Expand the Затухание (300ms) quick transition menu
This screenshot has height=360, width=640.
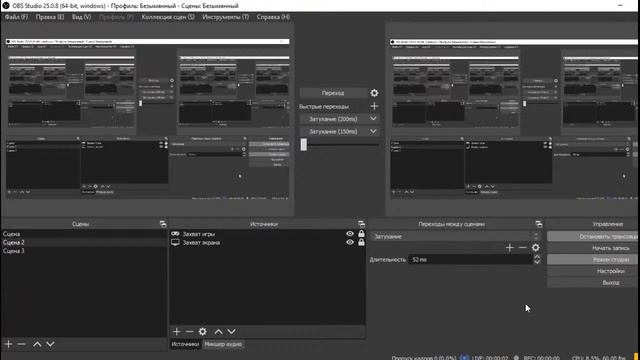373,119
